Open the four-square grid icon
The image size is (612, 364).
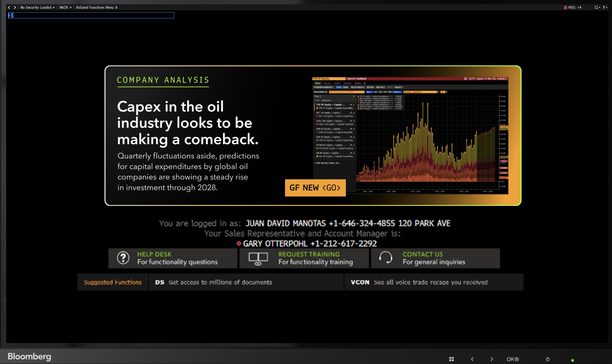[x=451, y=359]
